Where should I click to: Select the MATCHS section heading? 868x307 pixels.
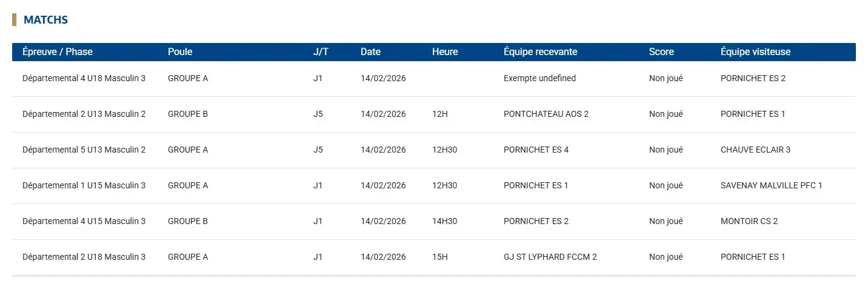click(45, 20)
